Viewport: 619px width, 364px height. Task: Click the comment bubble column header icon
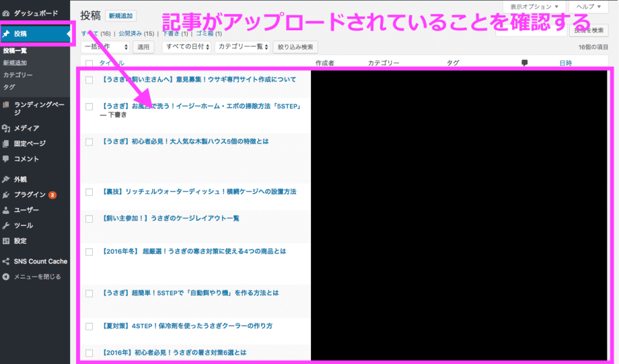click(x=524, y=63)
